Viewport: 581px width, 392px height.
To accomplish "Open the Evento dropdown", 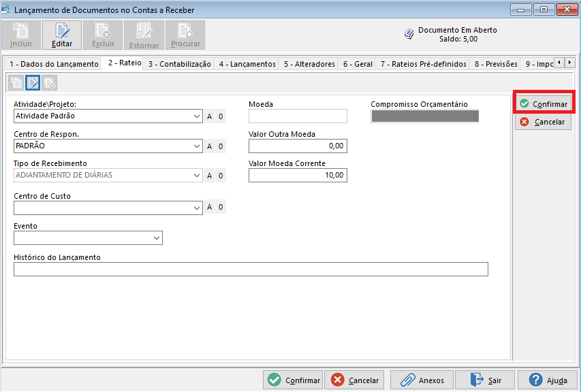I will point(157,238).
